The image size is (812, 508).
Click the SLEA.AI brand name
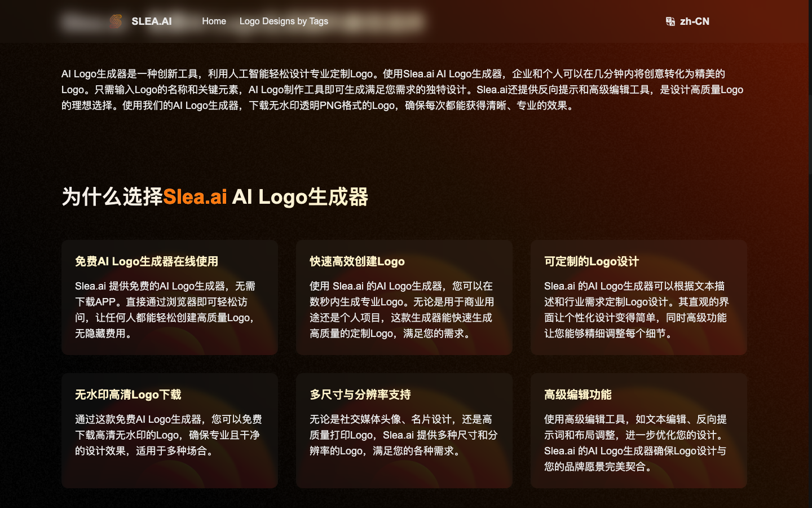(x=152, y=21)
